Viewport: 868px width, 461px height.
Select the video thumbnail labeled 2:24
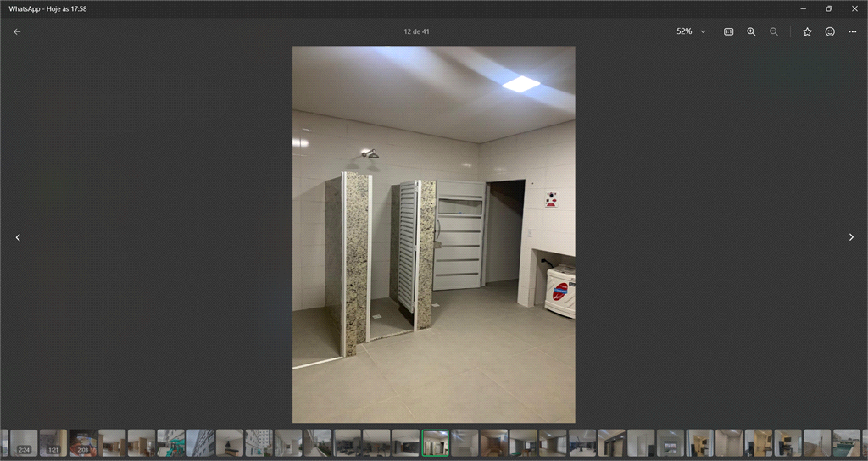click(x=24, y=442)
